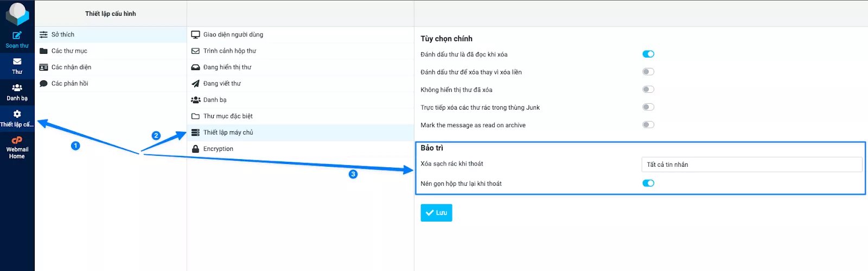Open the Thư mail envelope icon
The width and height of the screenshot is (868, 271).
(x=17, y=62)
